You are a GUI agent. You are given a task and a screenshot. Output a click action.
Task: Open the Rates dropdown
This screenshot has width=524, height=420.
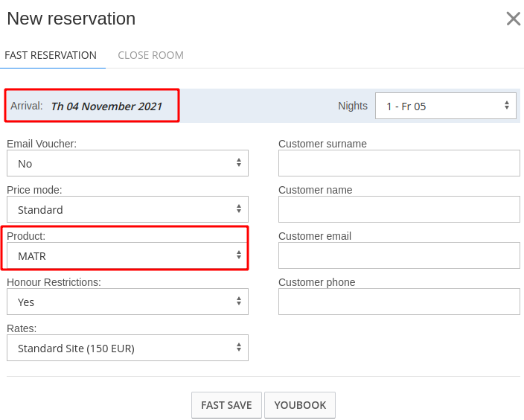(x=127, y=348)
